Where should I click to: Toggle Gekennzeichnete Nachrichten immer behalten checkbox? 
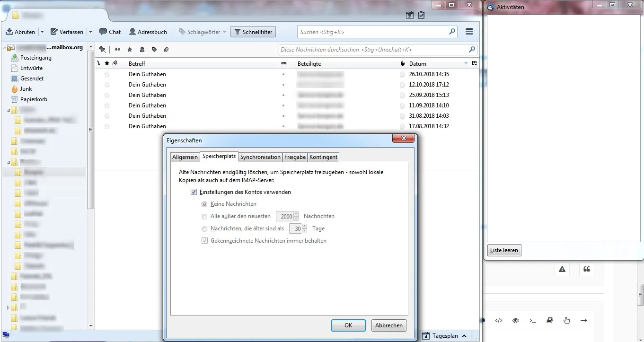(204, 241)
